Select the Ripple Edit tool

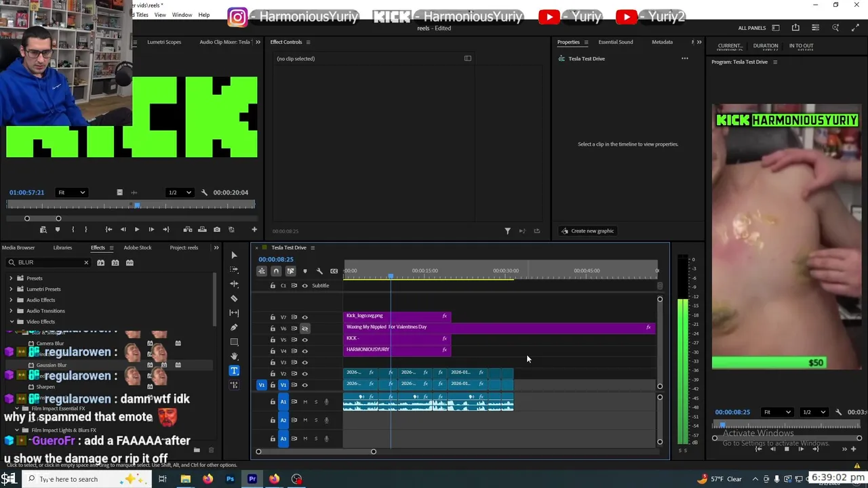pyautogui.click(x=234, y=284)
